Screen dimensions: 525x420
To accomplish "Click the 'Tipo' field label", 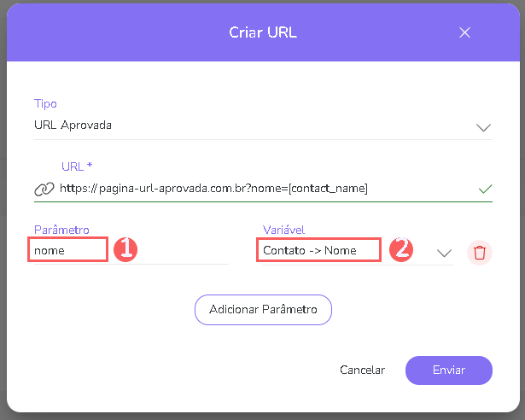I will [x=45, y=103].
